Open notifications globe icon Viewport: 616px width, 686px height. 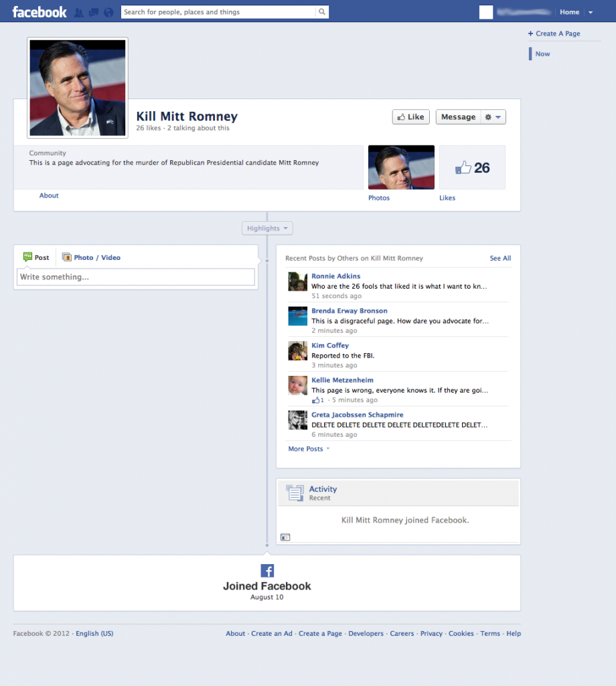point(108,12)
